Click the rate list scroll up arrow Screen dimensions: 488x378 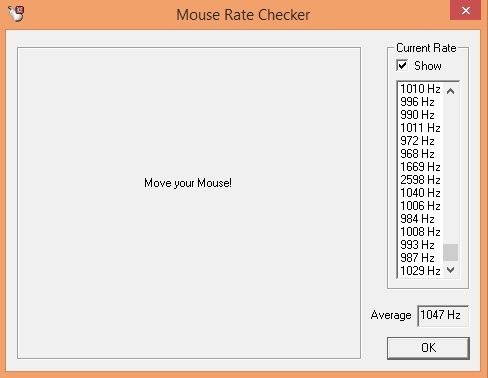pyautogui.click(x=450, y=91)
